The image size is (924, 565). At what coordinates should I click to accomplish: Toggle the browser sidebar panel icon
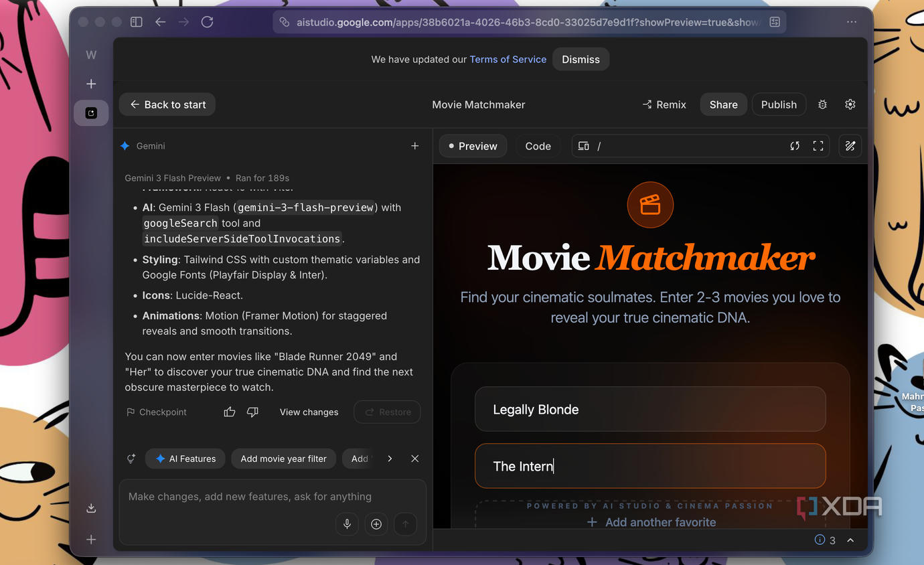coord(137,22)
